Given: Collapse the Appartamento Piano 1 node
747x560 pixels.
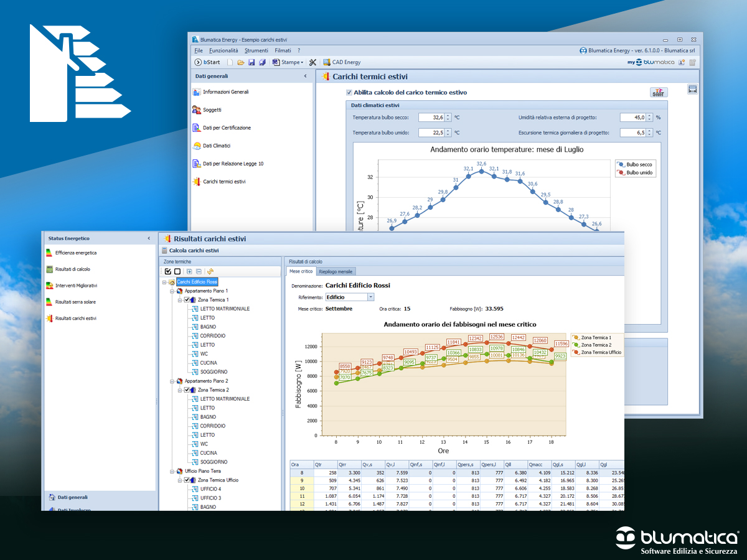Looking at the screenshot, I should 172,291.
